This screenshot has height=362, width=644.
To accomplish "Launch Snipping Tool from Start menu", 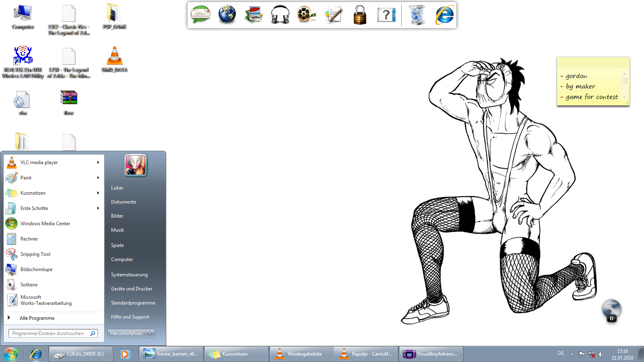I will 53,254.
